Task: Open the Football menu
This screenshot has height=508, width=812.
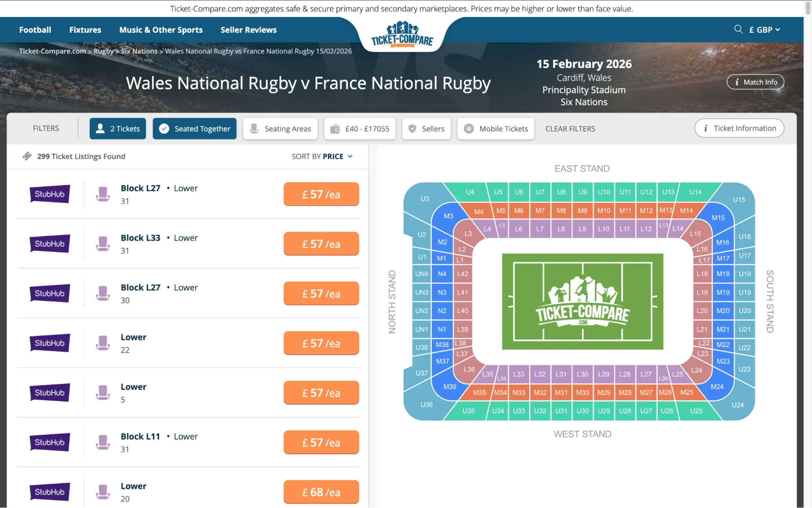Action: 35,30
